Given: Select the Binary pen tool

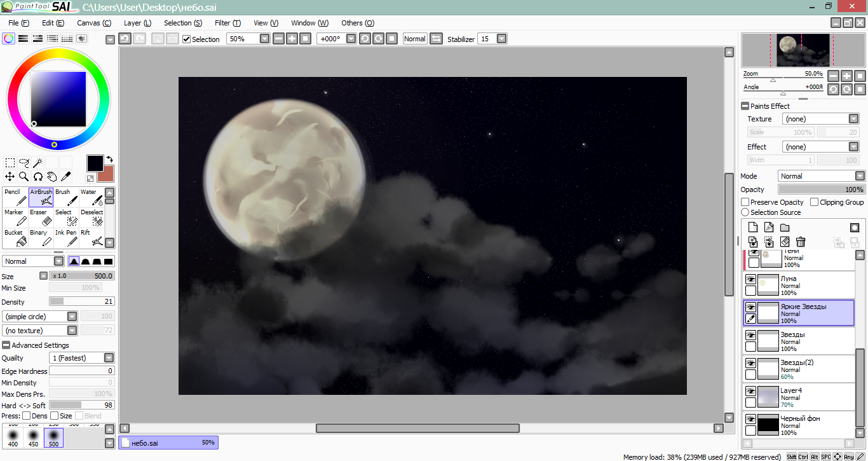Looking at the screenshot, I should coord(41,238).
